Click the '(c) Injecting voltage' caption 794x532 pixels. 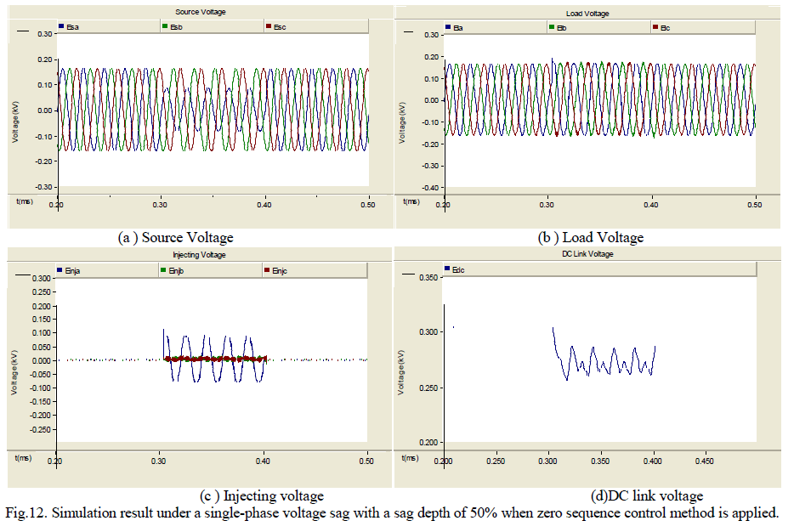(x=262, y=495)
